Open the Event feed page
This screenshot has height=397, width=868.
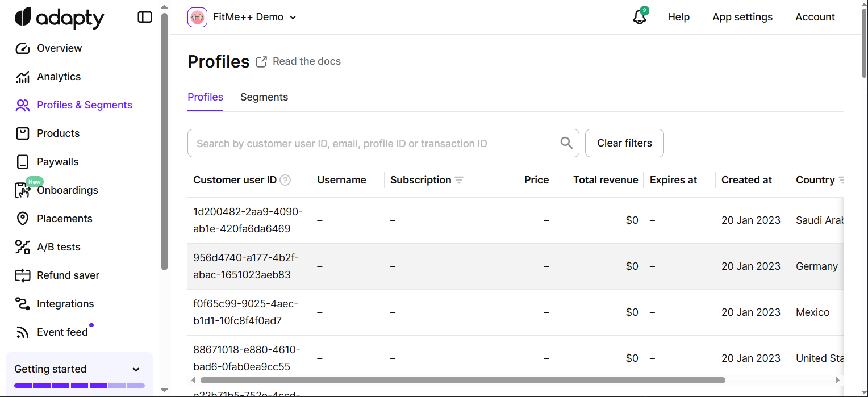62,332
